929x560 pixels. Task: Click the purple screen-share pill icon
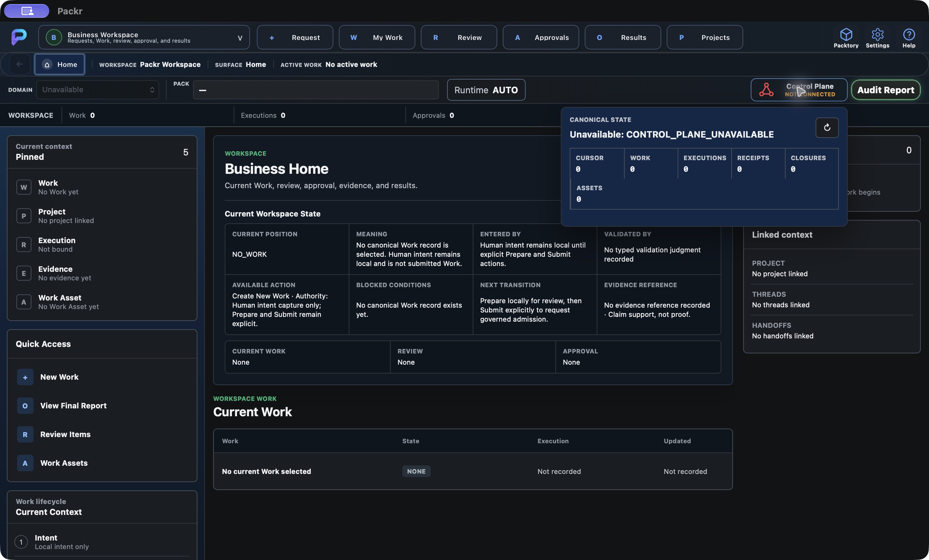pos(27,11)
